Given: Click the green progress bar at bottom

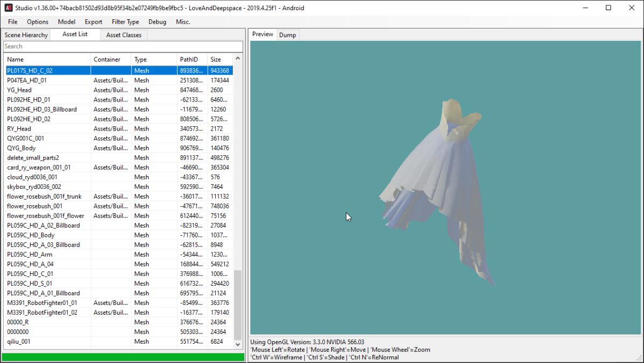Looking at the screenshot, I should click(123, 357).
